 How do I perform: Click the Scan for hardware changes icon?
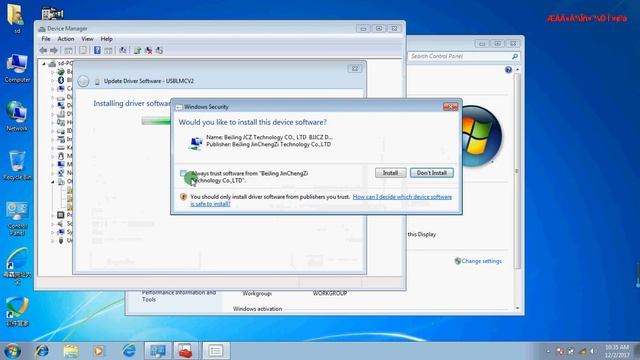122,51
